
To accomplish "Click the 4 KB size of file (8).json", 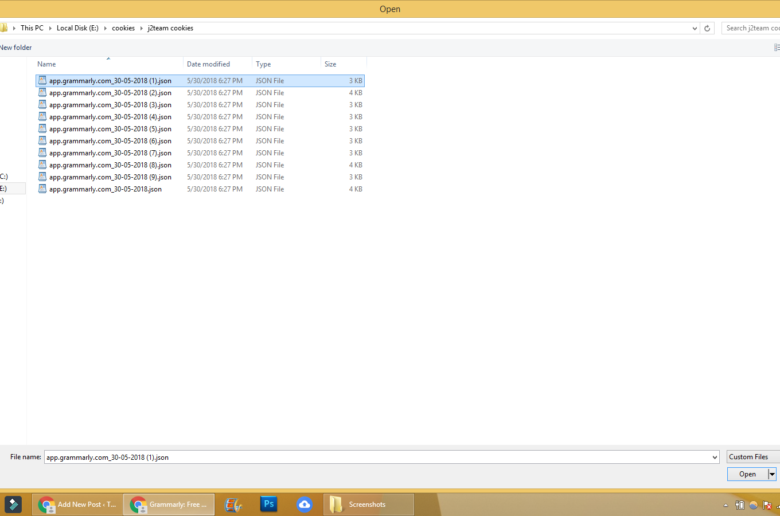I will pyautogui.click(x=355, y=165).
